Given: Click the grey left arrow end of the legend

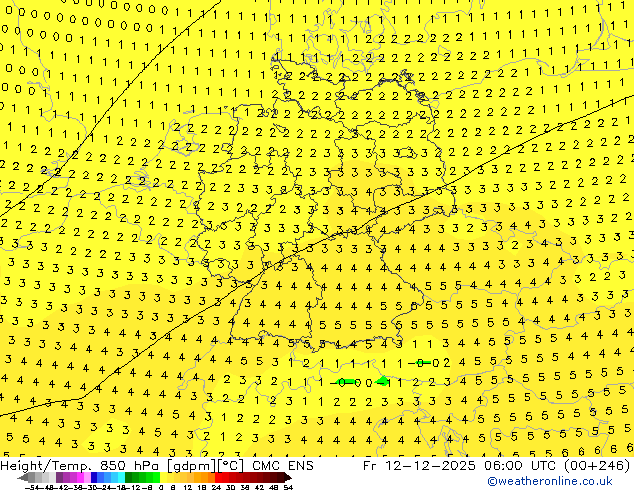Looking at the screenshot, I should pos(22,477).
